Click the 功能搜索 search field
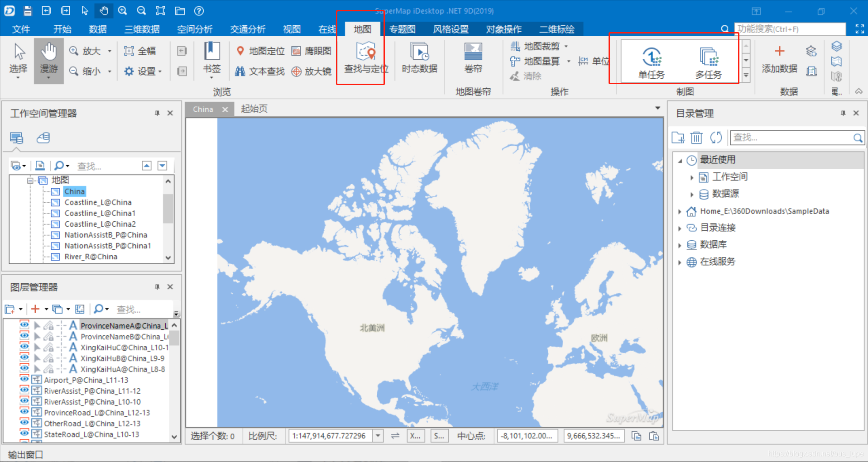Viewport: 868px width, 462px height. [790, 29]
